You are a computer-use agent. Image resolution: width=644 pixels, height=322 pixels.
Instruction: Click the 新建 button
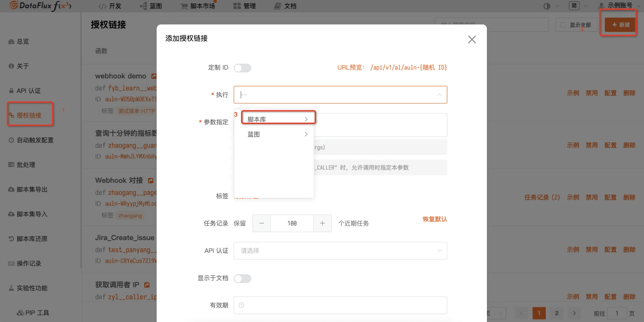click(x=620, y=25)
